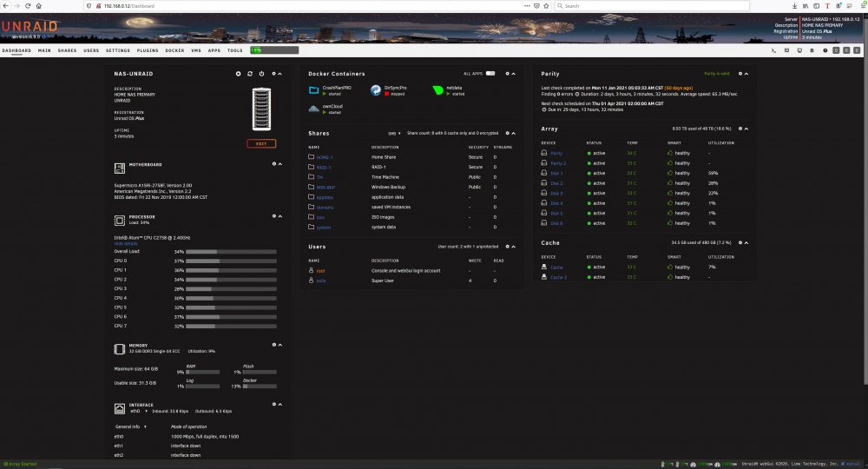Image resolution: width=868 pixels, height=469 pixels.
Task: Open Processor section settings gear
Action: point(273,216)
